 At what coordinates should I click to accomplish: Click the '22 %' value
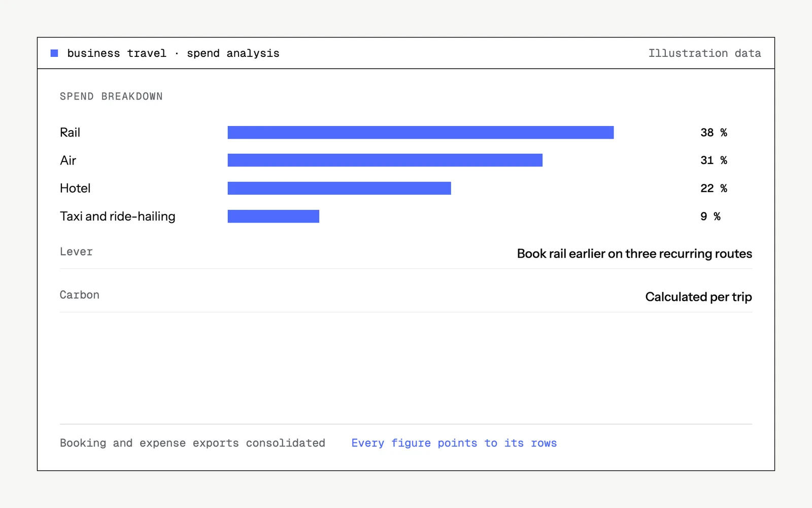(714, 188)
